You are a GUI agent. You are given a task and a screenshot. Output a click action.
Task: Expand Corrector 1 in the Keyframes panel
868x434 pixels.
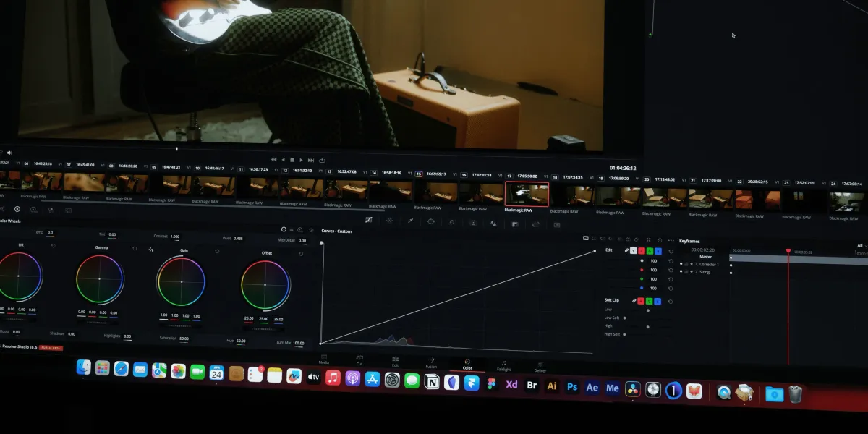(696, 263)
